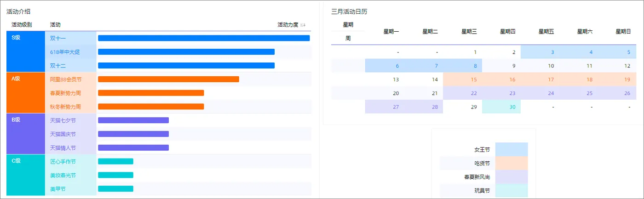
Task: Click the light cyan 玩具节 swatch
Action: click(512, 190)
